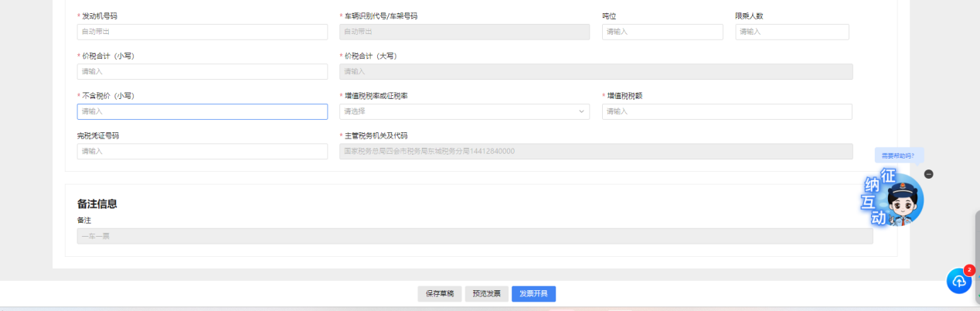Click the 备注 text field

click(475, 236)
